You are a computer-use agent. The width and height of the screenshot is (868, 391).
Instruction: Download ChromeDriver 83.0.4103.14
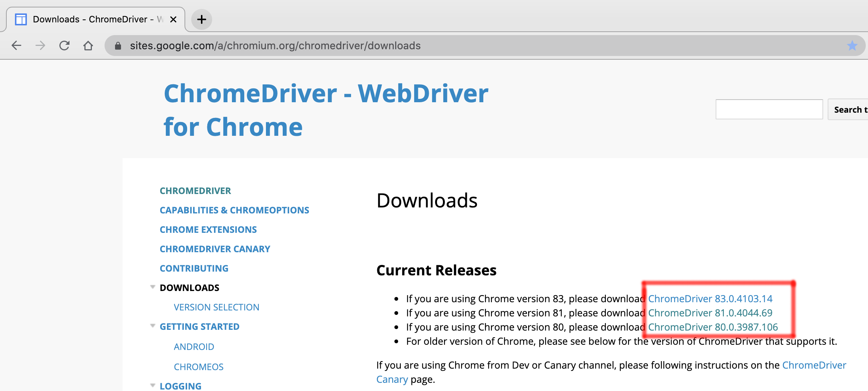710,299
